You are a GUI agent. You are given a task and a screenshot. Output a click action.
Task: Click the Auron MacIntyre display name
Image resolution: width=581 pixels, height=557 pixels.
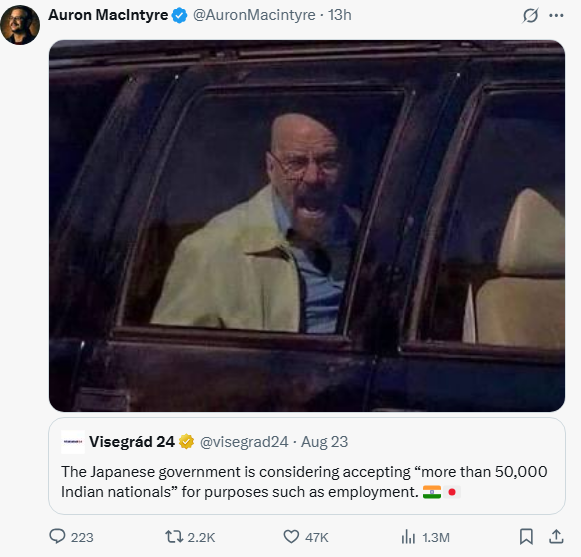(108, 15)
